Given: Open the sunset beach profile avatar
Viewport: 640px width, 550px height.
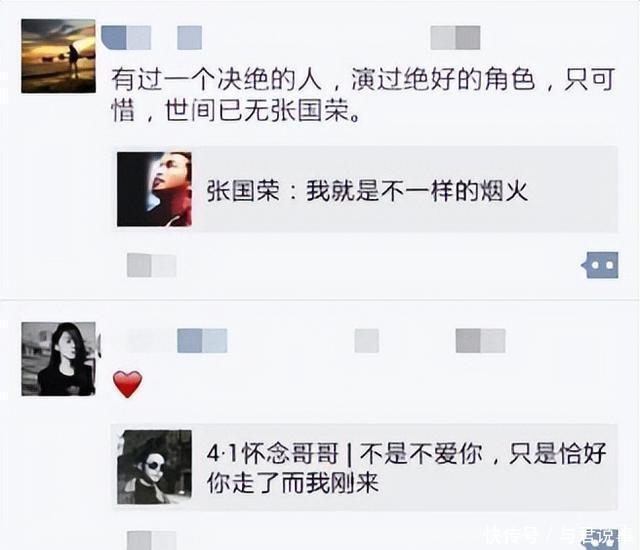Looking at the screenshot, I should click(58, 56).
